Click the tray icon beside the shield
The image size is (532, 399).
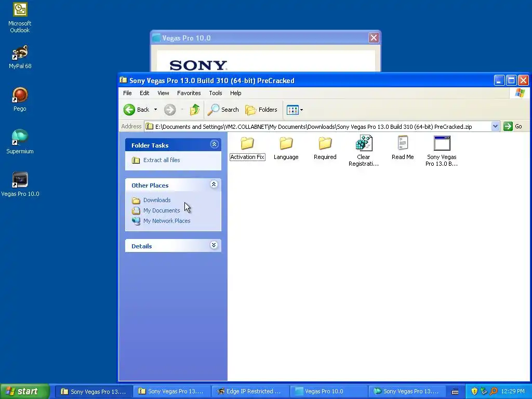tap(484, 392)
